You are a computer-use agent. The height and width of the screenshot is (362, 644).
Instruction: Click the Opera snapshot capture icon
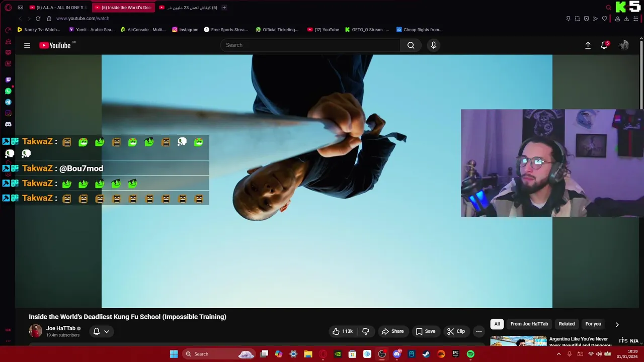point(577,19)
